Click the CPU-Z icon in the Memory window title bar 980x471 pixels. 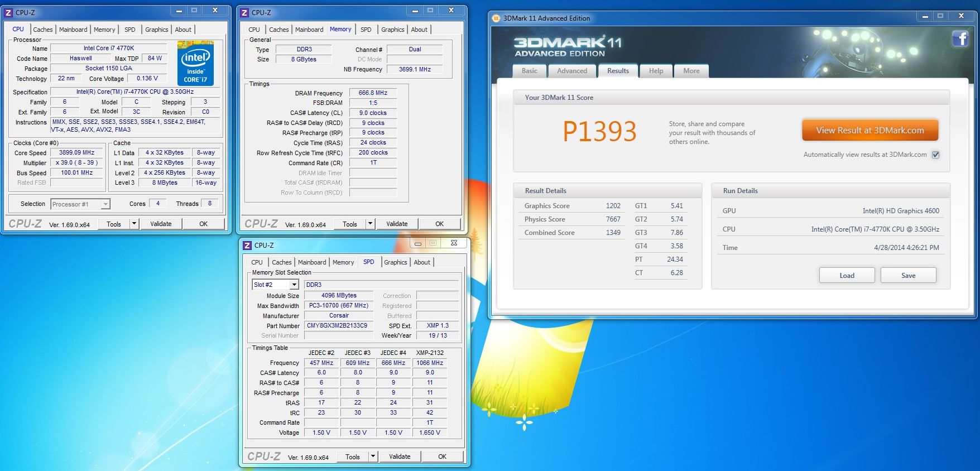point(244,12)
